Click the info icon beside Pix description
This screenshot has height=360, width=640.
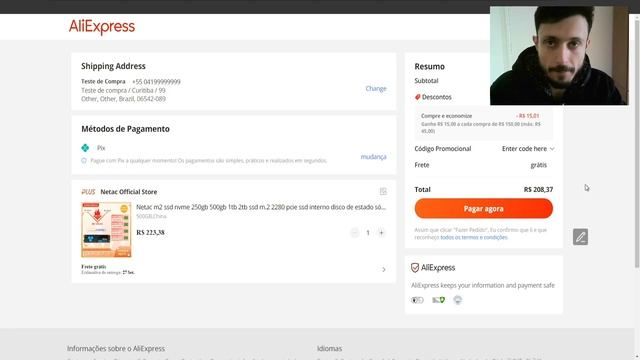(84, 160)
